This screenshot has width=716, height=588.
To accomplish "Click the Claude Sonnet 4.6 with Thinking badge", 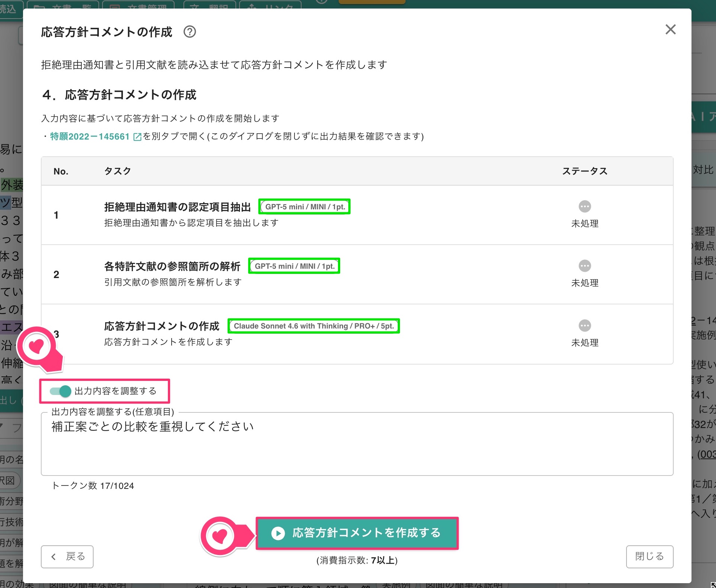I will click(314, 326).
